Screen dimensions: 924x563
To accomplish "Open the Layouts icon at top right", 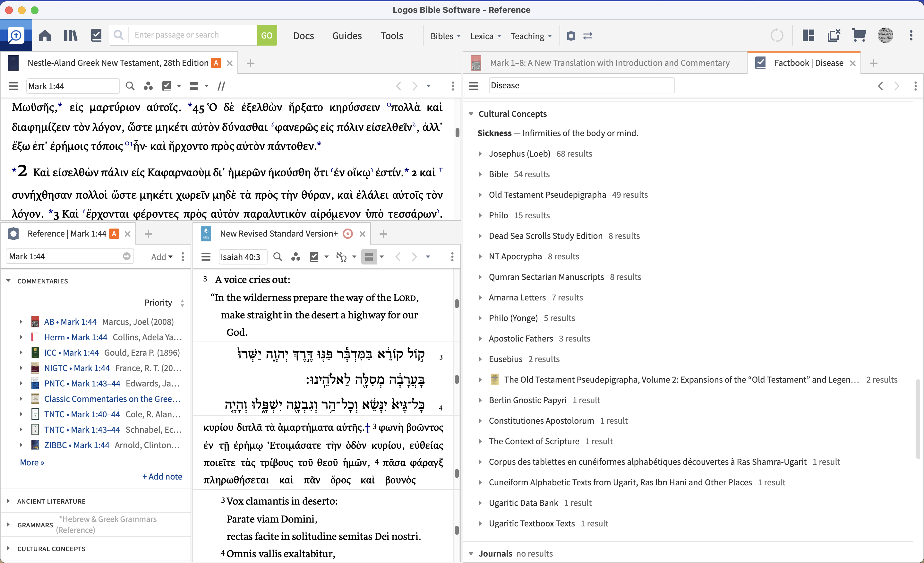I will point(808,35).
